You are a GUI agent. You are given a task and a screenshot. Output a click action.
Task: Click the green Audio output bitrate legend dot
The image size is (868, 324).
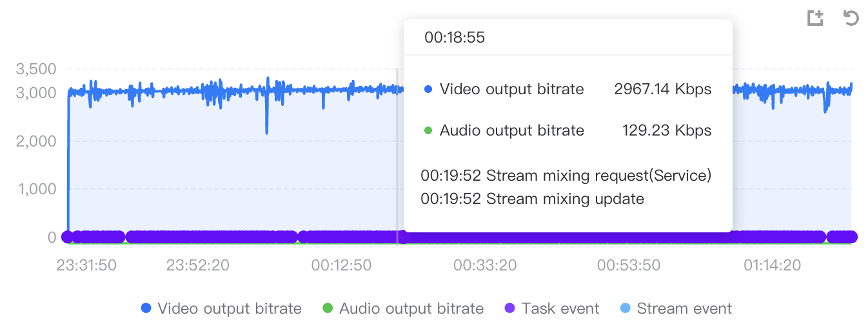(328, 309)
